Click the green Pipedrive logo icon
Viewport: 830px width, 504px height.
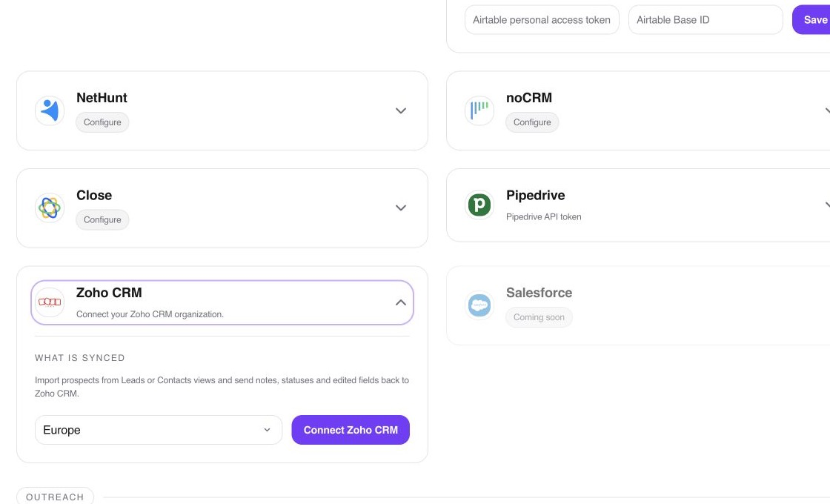(x=479, y=205)
